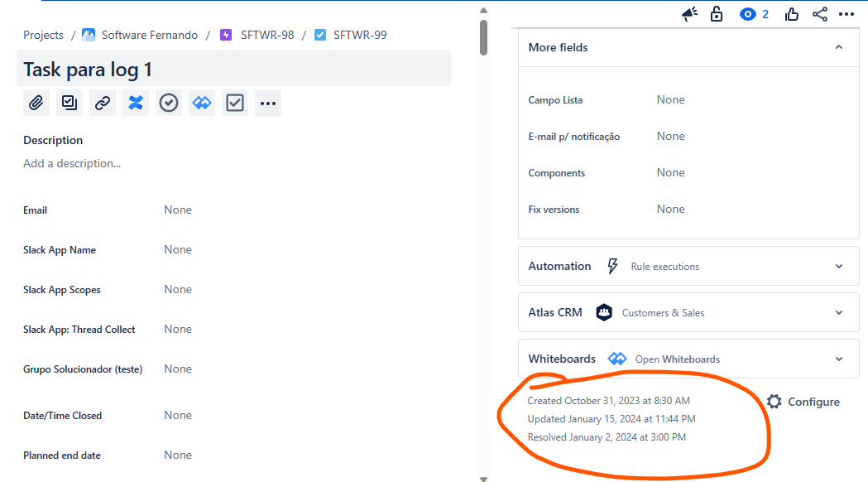Link an issue with the link icon
This screenshot has height=482, width=868.
pos(102,102)
